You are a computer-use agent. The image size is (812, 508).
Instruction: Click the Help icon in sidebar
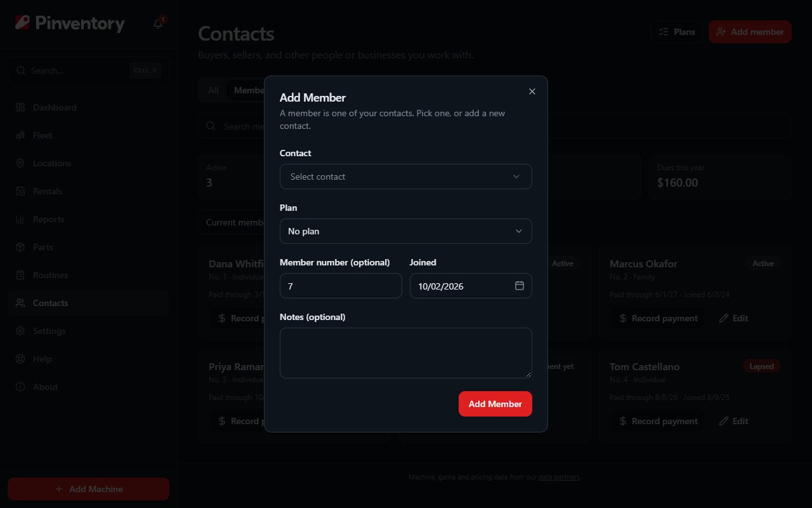(20, 359)
